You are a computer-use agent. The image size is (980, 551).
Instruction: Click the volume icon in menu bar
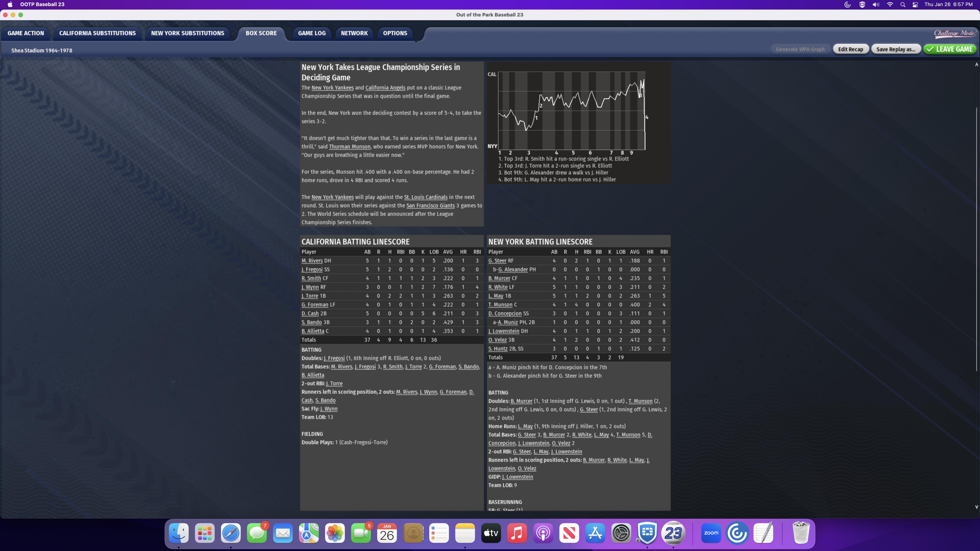(876, 5)
